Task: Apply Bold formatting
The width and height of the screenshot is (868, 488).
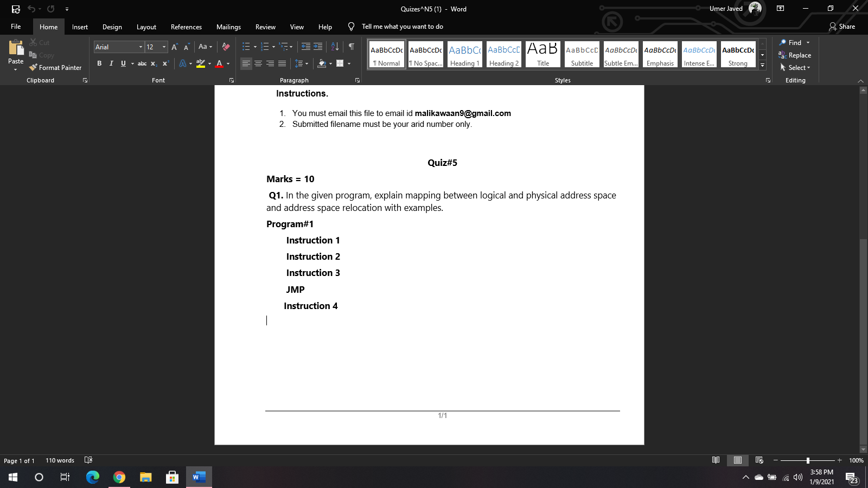Action: point(99,63)
